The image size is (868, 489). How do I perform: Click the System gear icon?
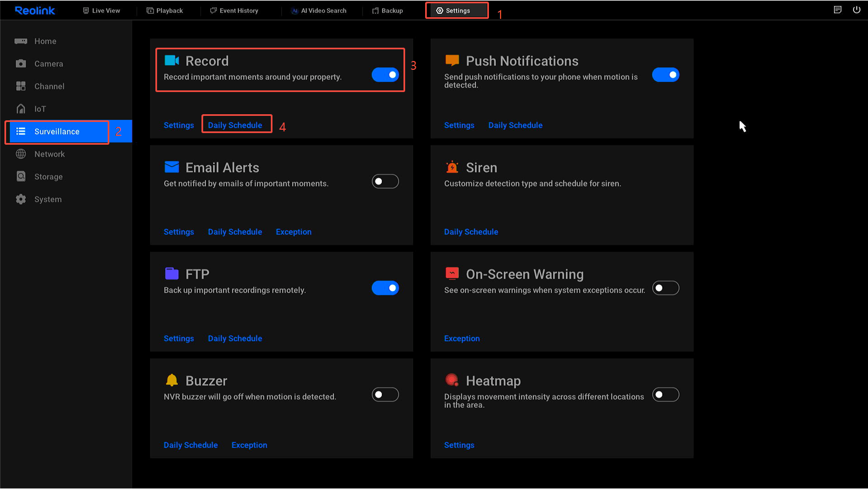21,200
